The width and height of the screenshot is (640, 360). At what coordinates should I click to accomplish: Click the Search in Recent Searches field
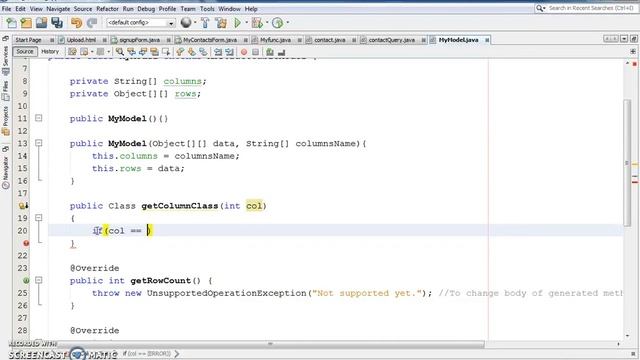coord(586,8)
